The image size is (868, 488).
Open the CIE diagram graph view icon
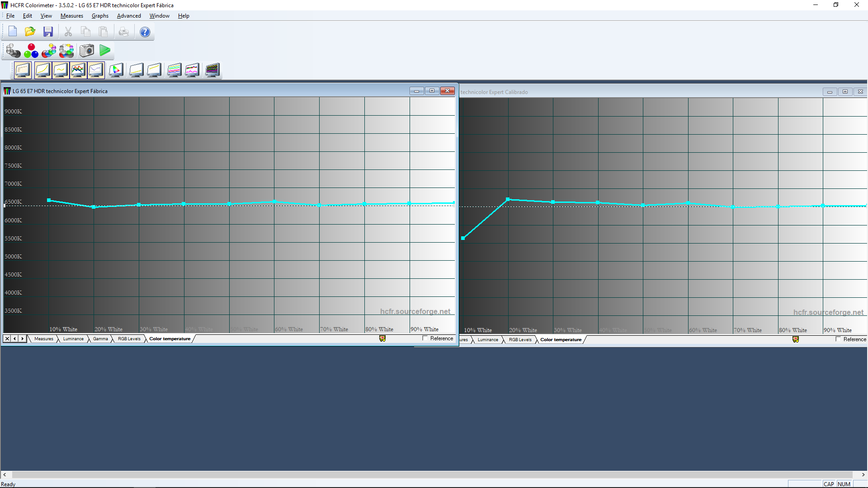(x=116, y=70)
